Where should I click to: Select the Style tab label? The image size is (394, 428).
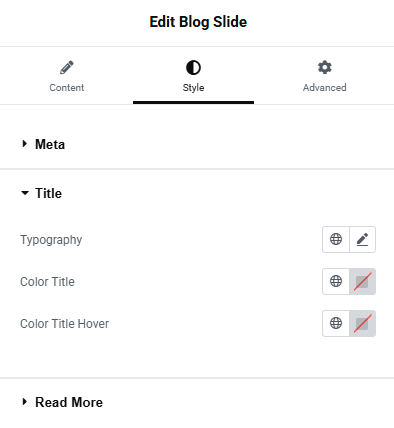(193, 88)
